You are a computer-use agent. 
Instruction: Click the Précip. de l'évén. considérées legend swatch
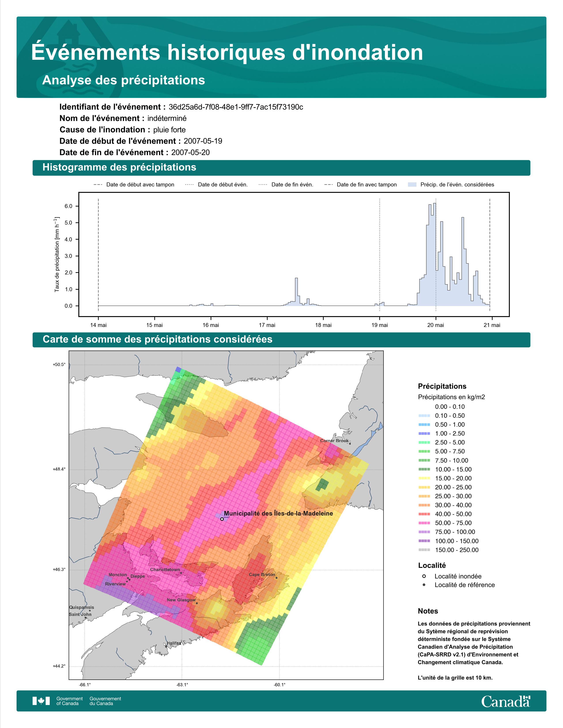coord(412,185)
